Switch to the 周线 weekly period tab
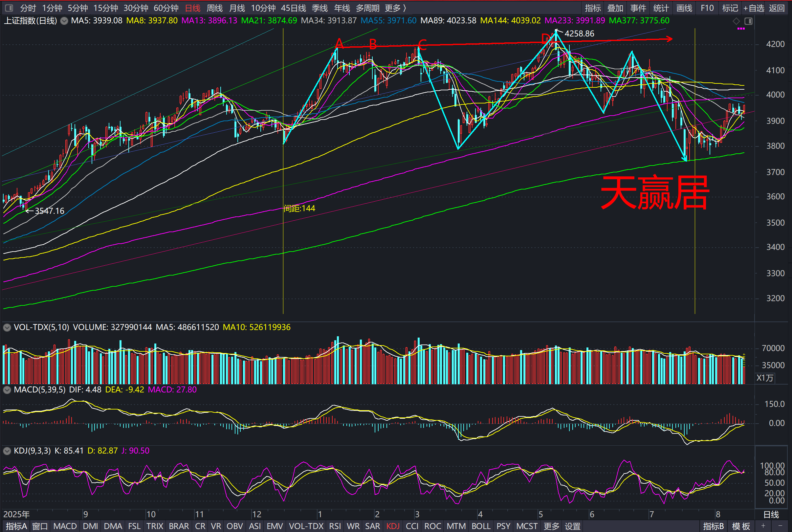 pos(214,8)
